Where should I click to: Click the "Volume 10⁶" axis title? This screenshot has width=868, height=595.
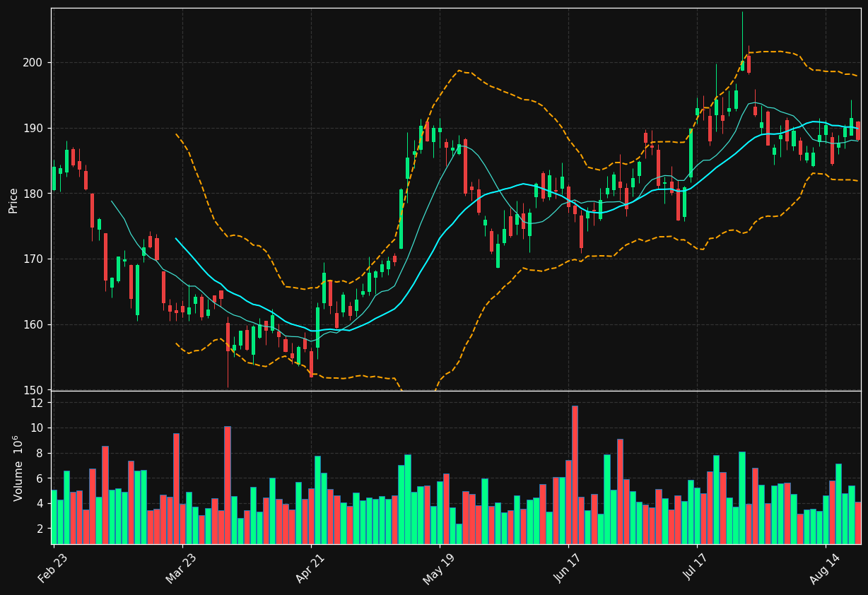[18, 468]
